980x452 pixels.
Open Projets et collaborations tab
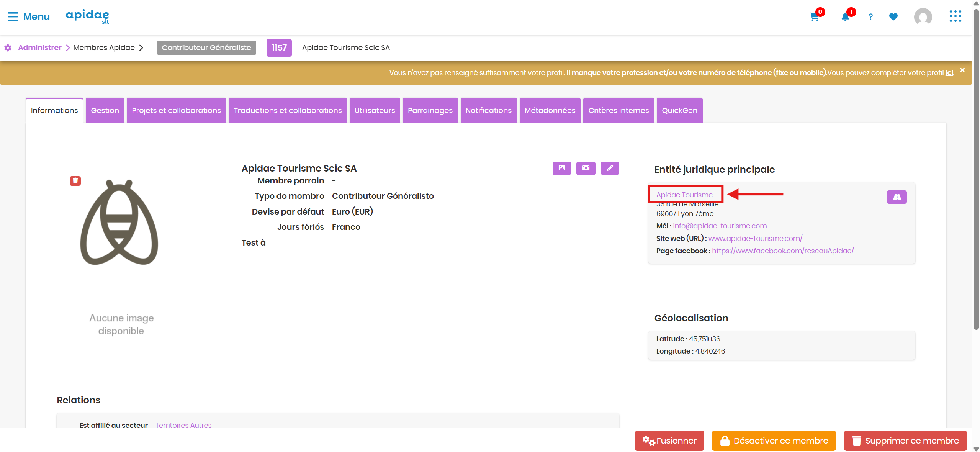point(176,110)
